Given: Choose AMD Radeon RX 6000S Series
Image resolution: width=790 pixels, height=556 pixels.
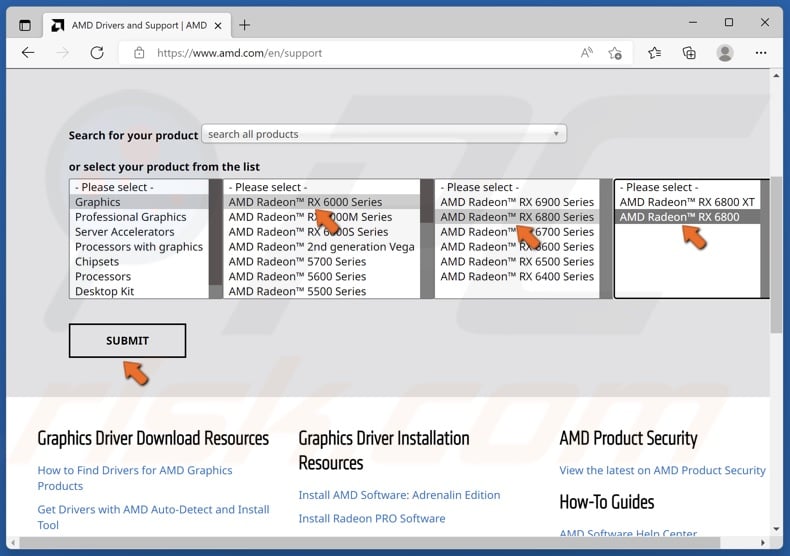Looking at the screenshot, I should click(321, 232).
